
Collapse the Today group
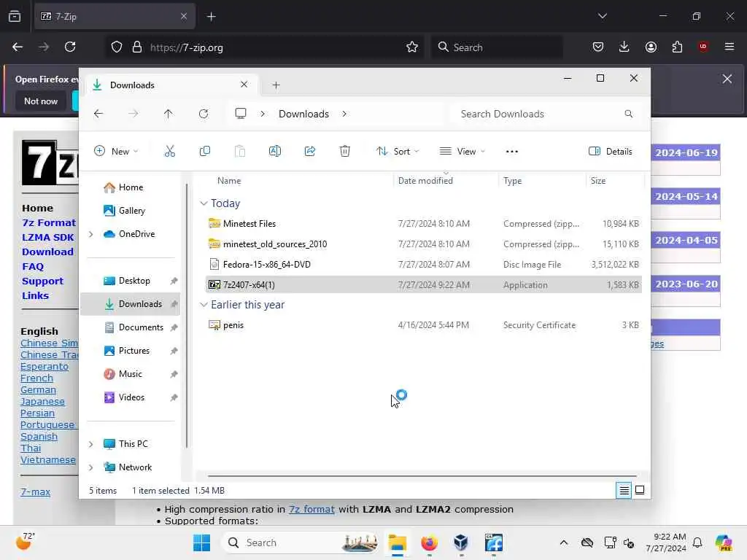204,203
